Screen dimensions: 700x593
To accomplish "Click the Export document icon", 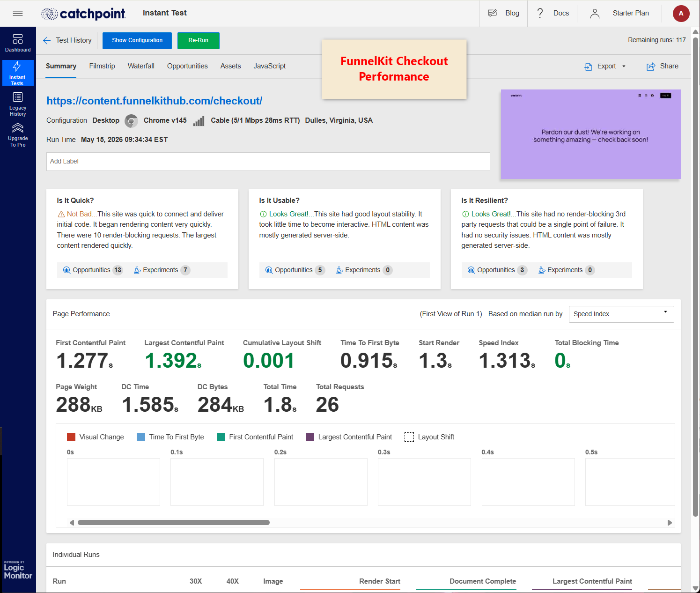I will click(588, 67).
